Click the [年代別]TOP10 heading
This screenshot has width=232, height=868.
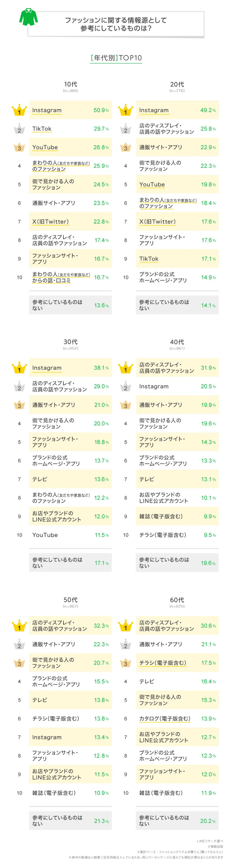point(116,58)
